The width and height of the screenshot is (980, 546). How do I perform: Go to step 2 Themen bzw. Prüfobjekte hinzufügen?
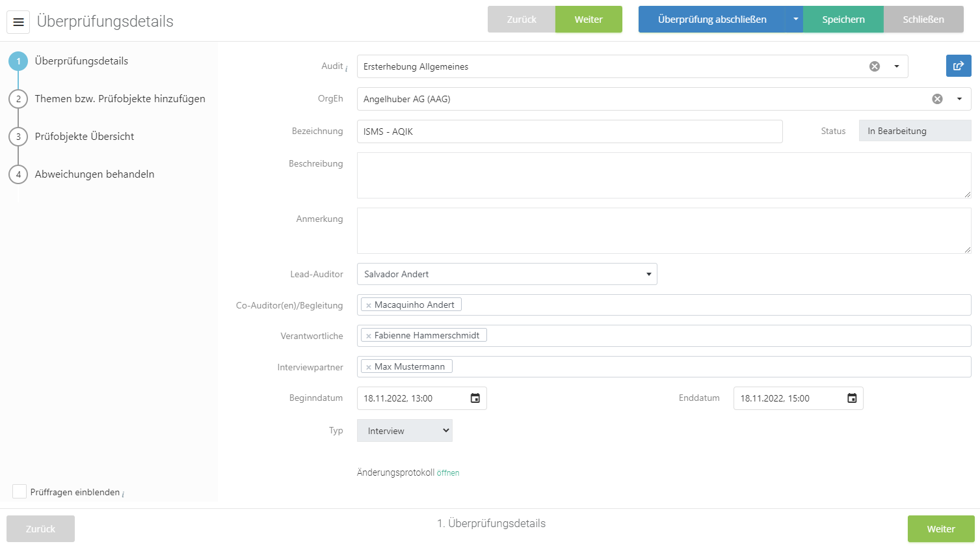click(120, 99)
